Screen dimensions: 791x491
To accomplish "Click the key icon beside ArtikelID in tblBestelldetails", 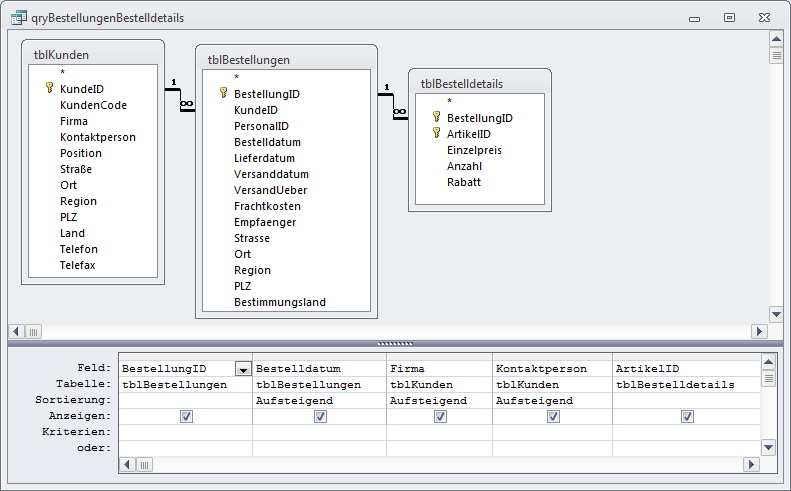I will pos(436,134).
